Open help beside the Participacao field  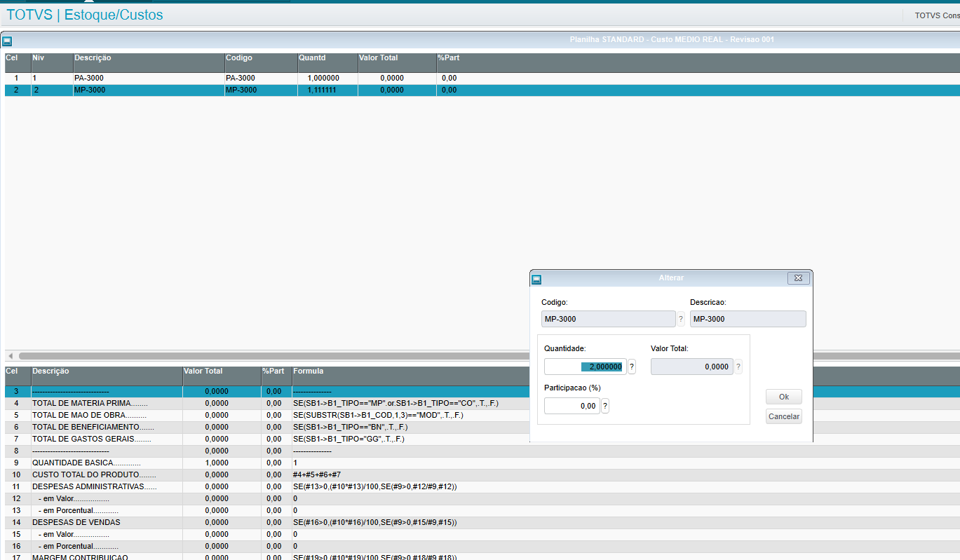click(x=605, y=406)
